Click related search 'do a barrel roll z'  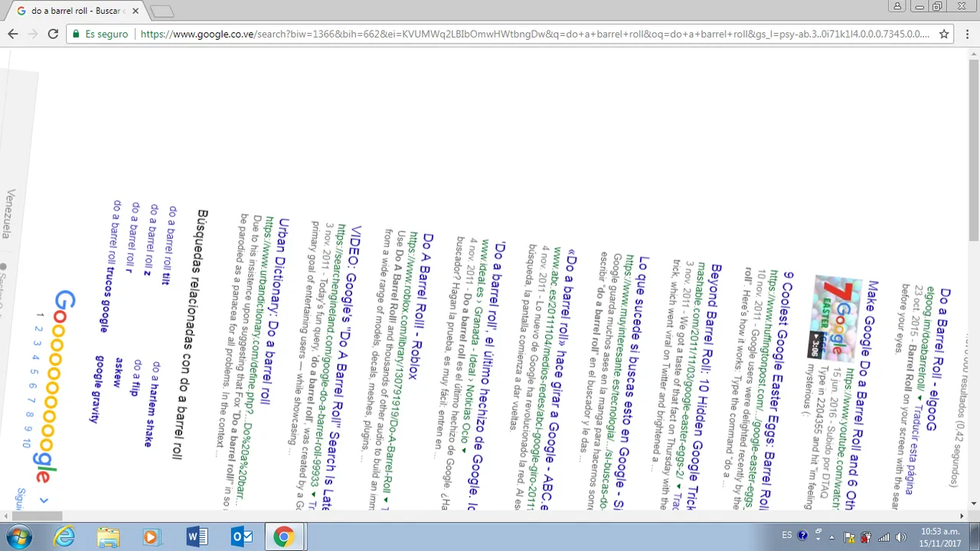[149, 240]
